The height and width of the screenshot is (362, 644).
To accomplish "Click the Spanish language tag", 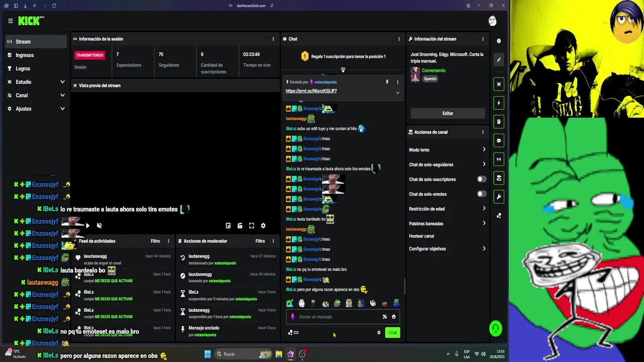I will (x=430, y=79).
